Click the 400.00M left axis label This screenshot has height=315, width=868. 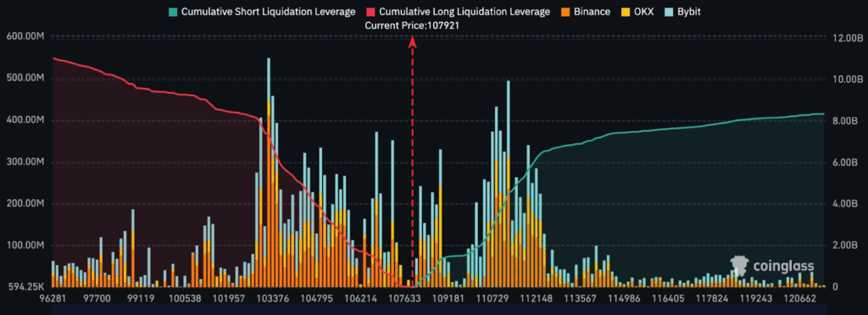pos(25,120)
